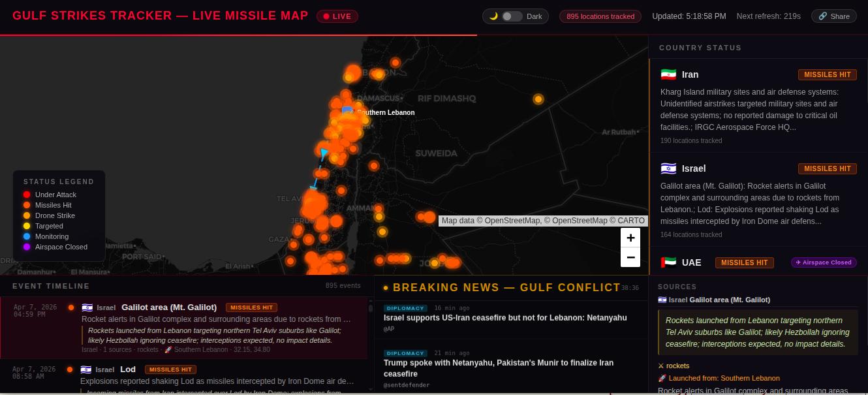Click the LIVE status badge
Image resolution: width=868 pixels, height=395 pixels.
pyautogui.click(x=337, y=16)
